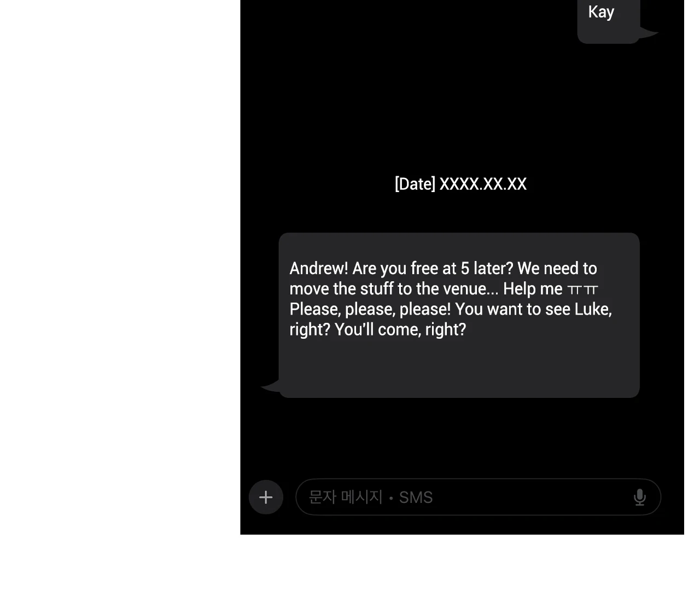The image size is (700, 591).
Task: Click the '문자 메시지' placeholder text
Action: [346, 497]
